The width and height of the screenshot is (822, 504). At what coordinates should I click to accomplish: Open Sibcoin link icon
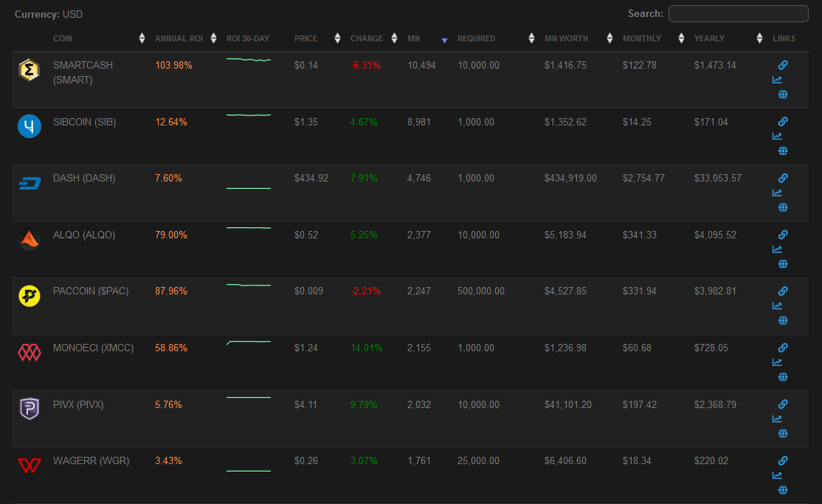783,122
